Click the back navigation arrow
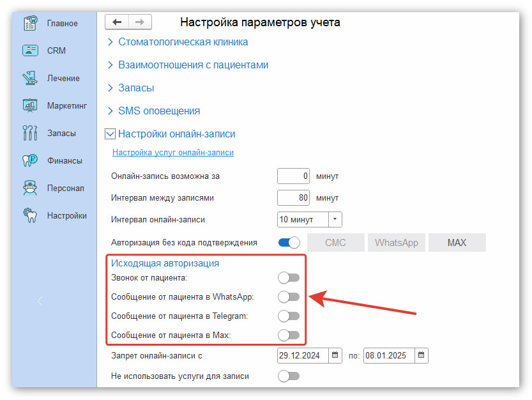Image resolution: width=532 pixels, height=400 pixels. coord(117,21)
